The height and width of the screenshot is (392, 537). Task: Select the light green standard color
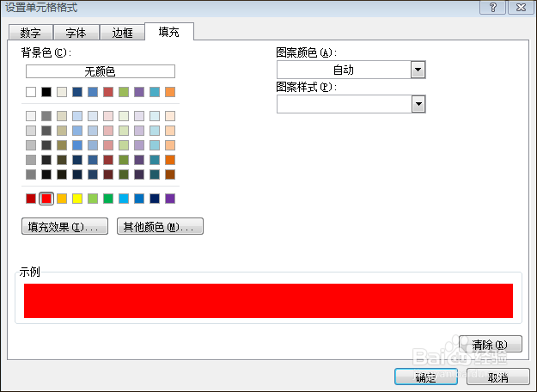[93, 199]
